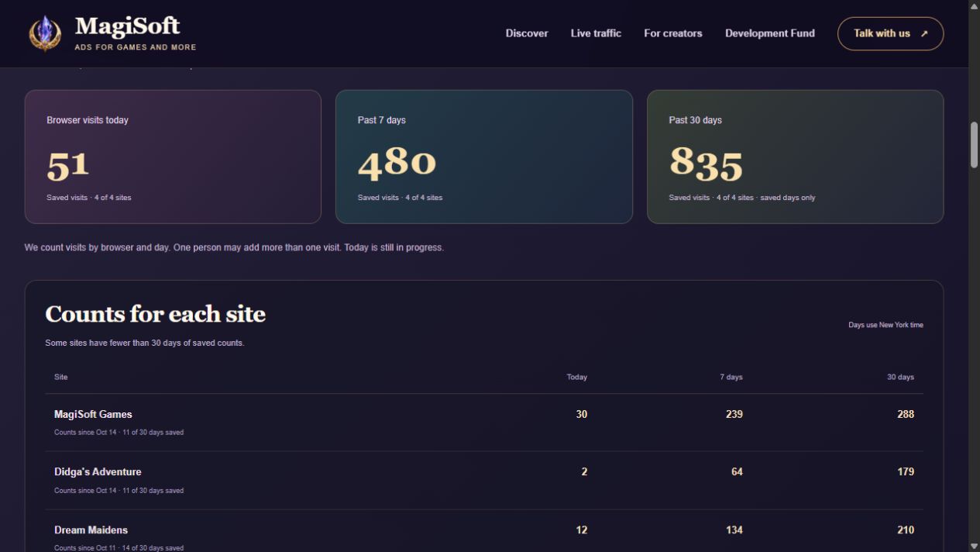Click the 835 monthly visits value
The height and width of the screenshot is (552, 980).
pyautogui.click(x=707, y=164)
